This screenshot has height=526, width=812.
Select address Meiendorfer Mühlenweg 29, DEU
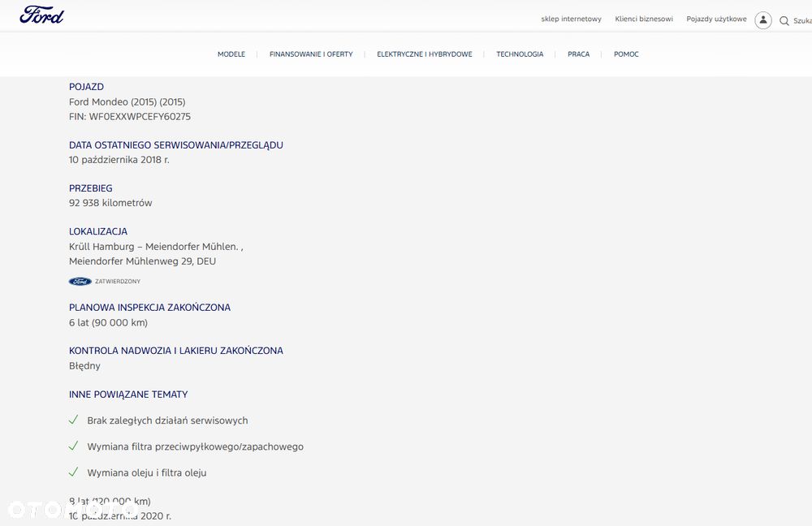142,261
